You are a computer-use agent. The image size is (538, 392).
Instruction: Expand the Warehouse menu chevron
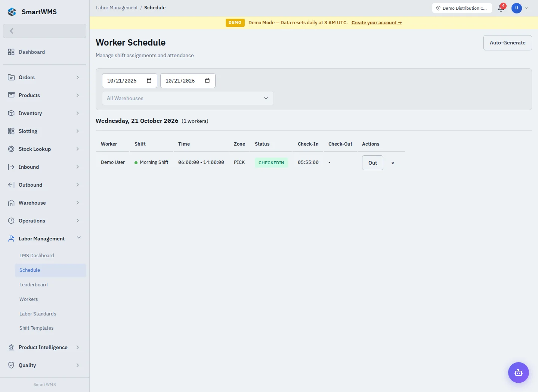[x=78, y=203]
